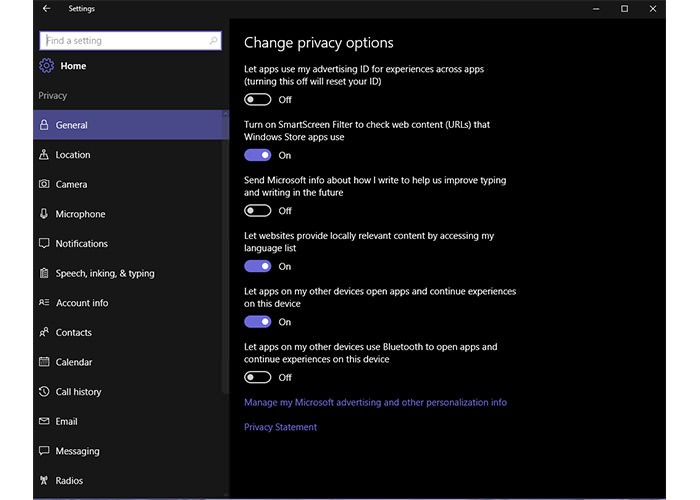
Task: Click the Microphone icon in the sidebar
Action: [x=44, y=214]
